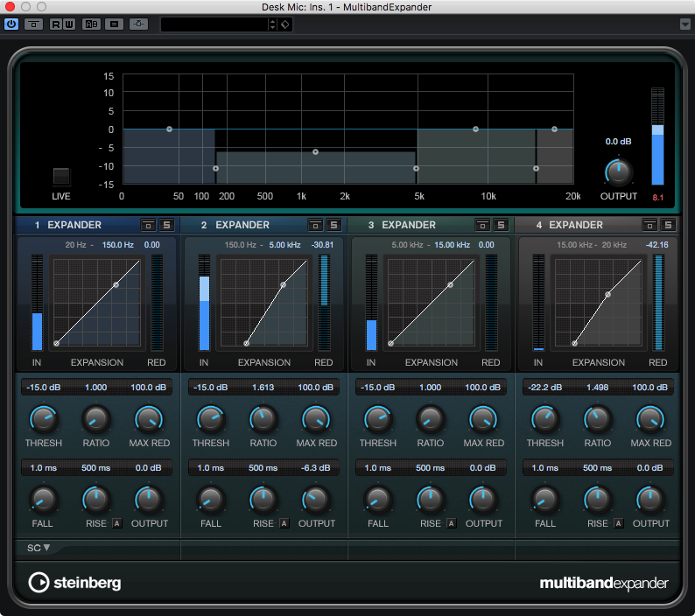Bypass band 3 using its bypass icon
Viewport: 695px width, 616px height.
482,225
